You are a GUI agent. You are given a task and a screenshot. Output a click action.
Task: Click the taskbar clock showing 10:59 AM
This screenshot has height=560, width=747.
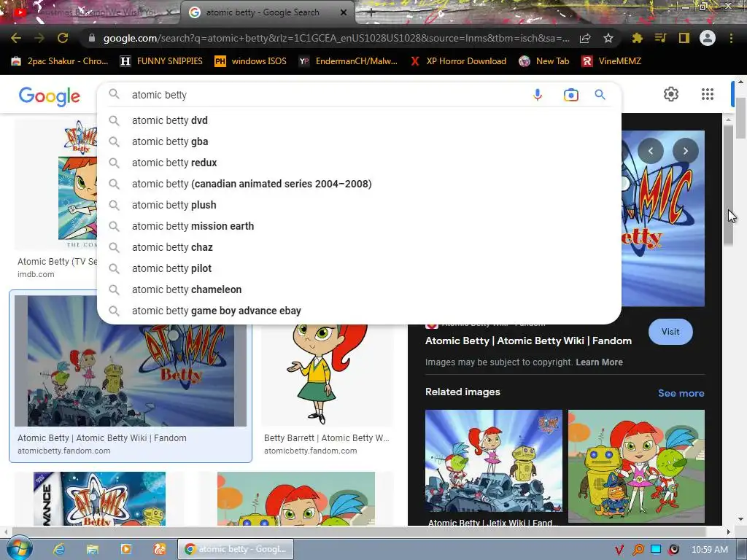pos(709,550)
